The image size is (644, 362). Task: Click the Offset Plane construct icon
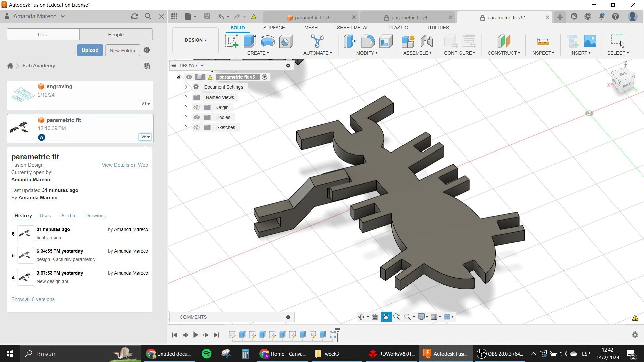[504, 41]
